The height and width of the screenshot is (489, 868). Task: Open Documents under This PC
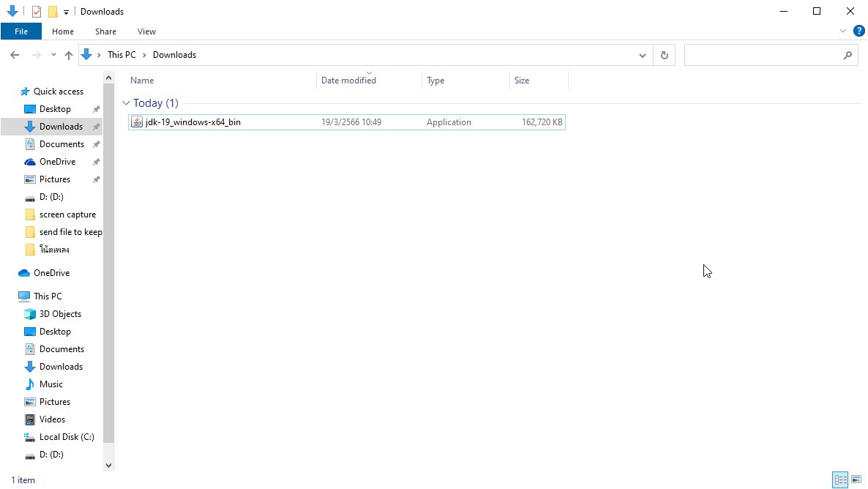click(61, 349)
